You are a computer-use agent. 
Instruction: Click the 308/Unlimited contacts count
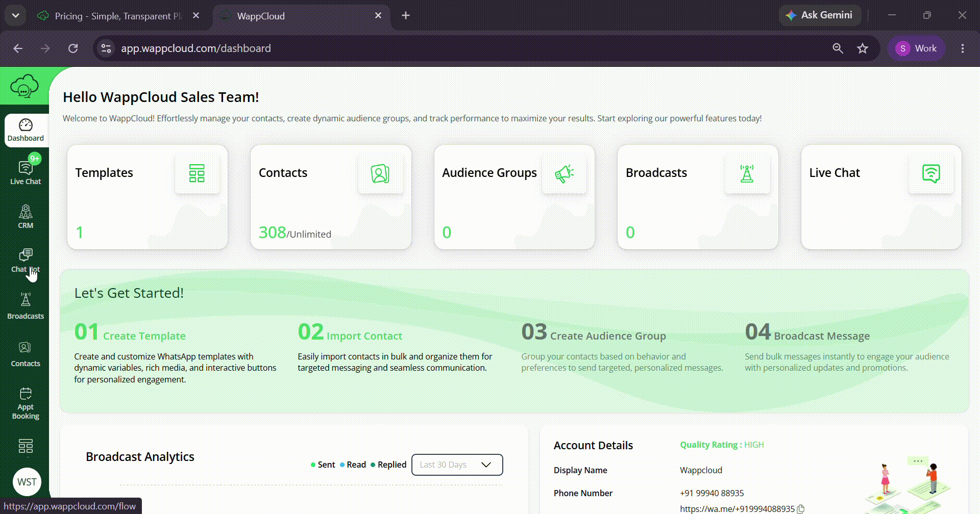295,233
